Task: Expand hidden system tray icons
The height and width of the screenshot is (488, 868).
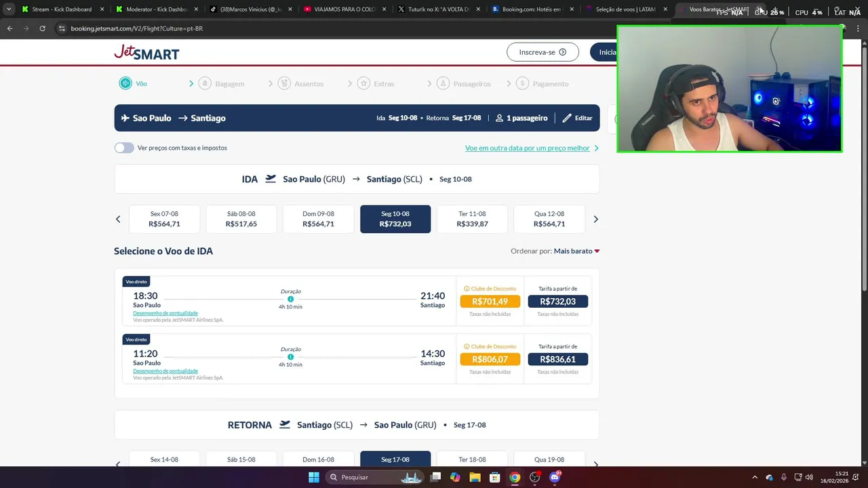Action: 755,477
